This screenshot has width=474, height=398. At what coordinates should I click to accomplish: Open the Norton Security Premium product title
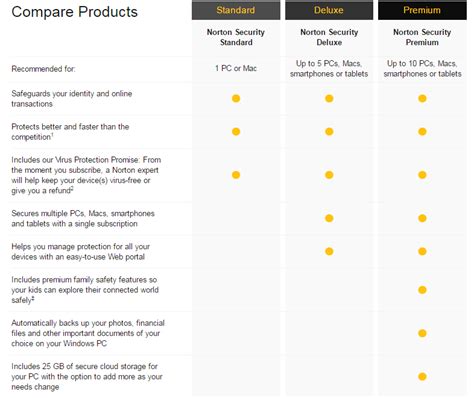422,37
